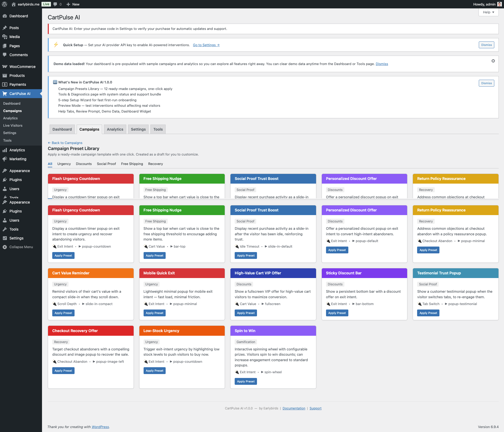
Task: Click the WordPress logo icon
Action: coord(4,4)
